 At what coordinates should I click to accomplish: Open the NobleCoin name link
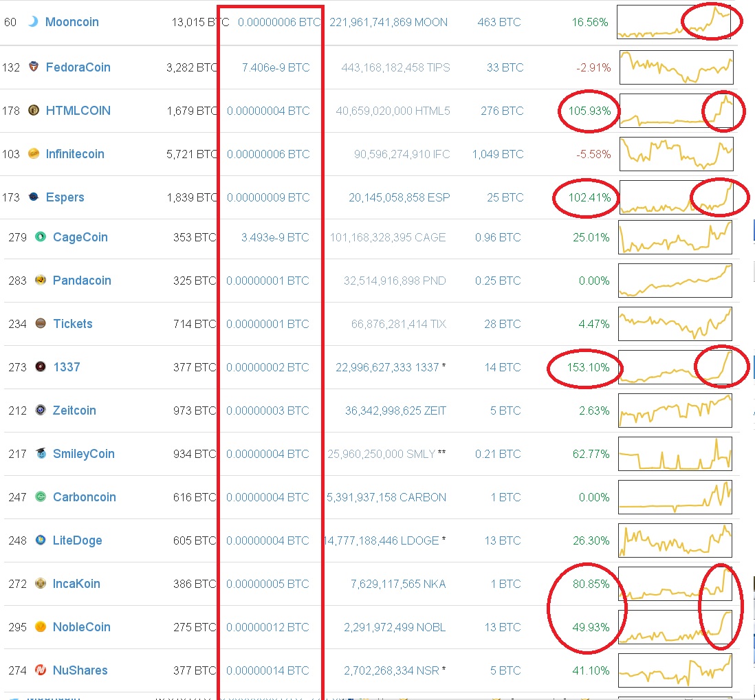[x=81, y=627]
